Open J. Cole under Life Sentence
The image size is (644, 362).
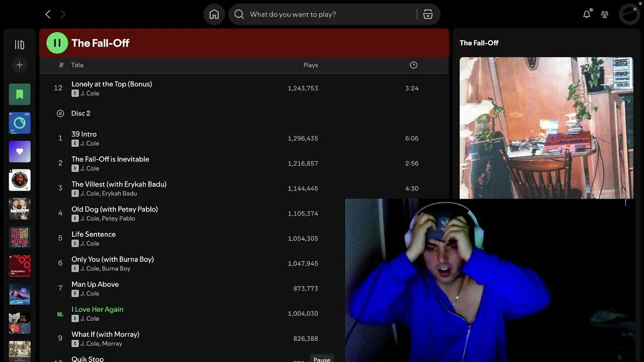click(90, 243)
